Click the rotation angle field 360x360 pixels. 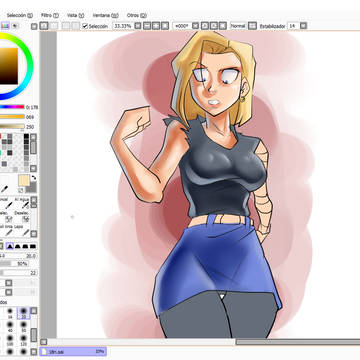point(182,26)
